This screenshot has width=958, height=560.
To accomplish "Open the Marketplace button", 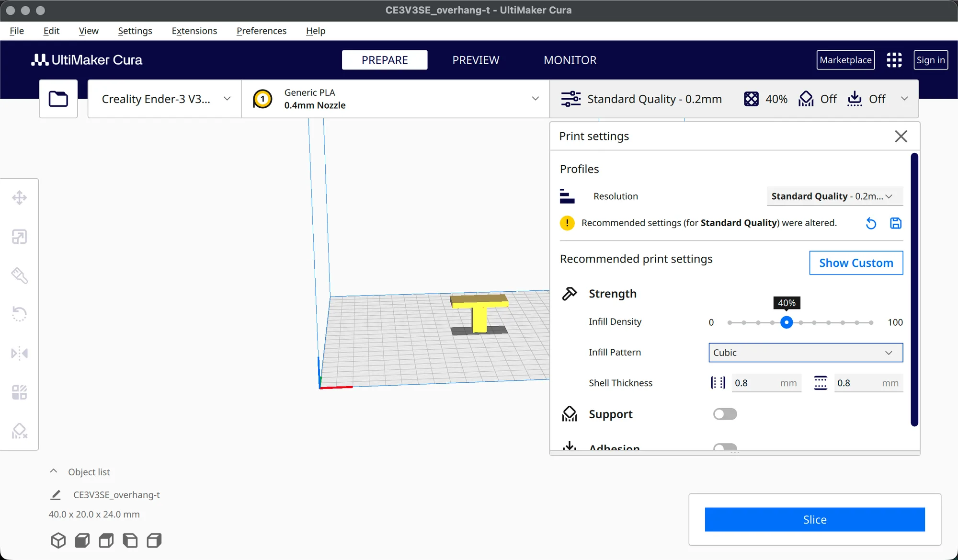I will point(845,60).
